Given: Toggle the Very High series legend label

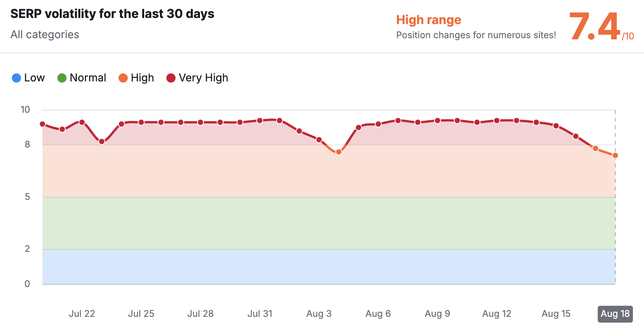Looking at the screenshot, I should (x=203, y=78).
